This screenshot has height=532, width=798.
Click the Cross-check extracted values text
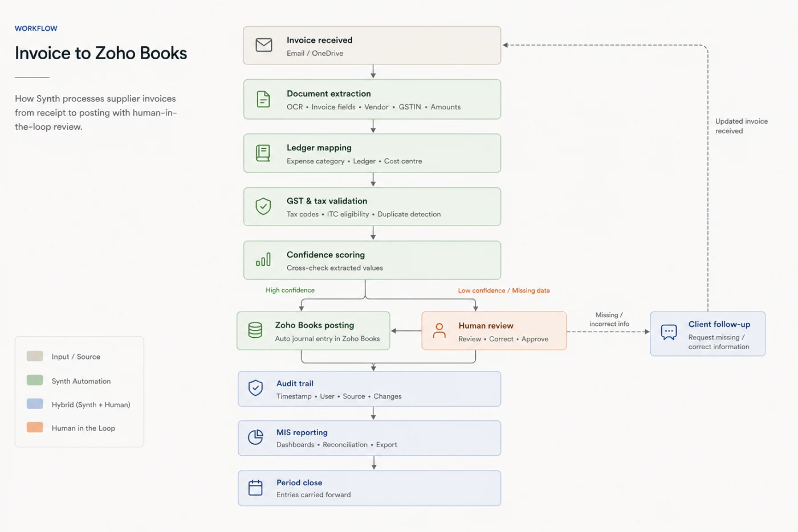coord(335,268)
